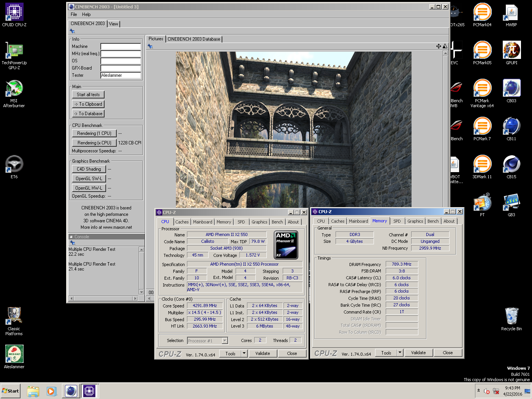Click the Cinebench console pin icon
Screen dimensions: 532x399
click(x=72, y=243)
